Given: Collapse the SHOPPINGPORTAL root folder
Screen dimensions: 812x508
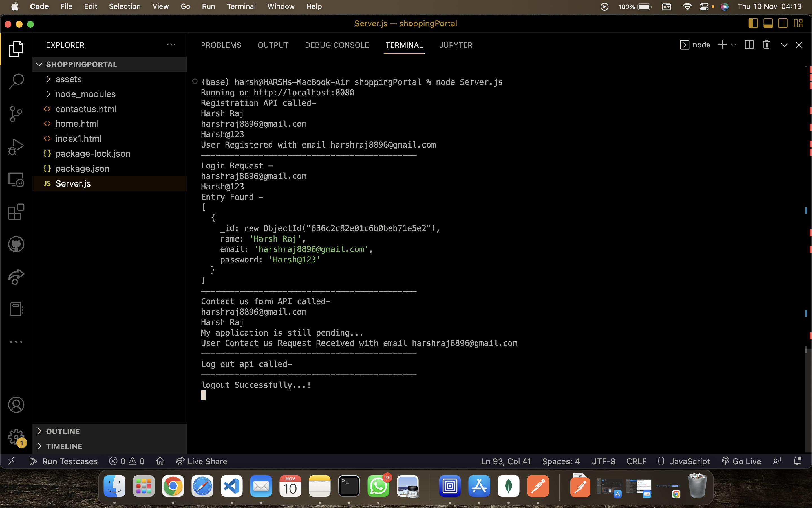Looking at the screenshot, I should [x=109, y=64].
